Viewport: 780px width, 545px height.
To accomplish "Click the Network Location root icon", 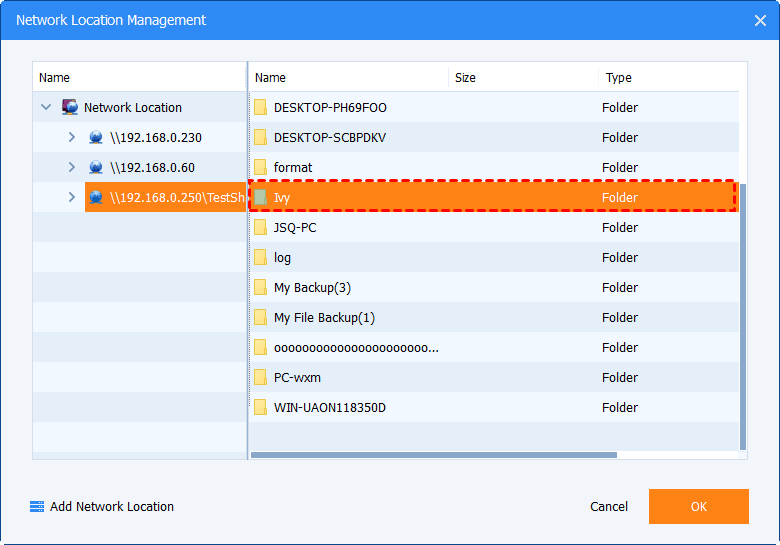I will pos(70,107).
